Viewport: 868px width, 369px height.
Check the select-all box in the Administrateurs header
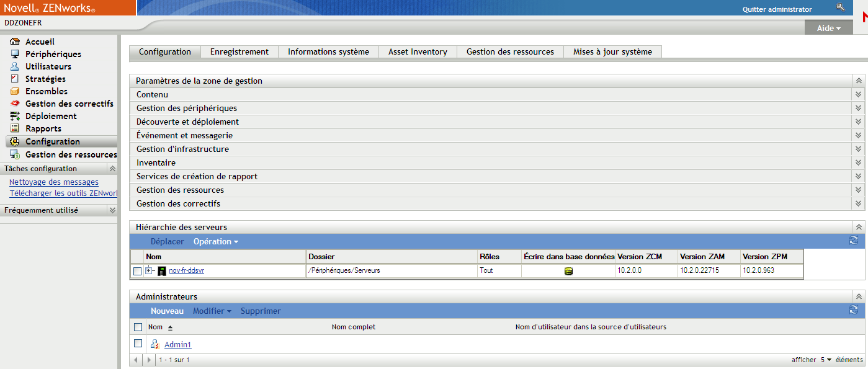[138, 327]
